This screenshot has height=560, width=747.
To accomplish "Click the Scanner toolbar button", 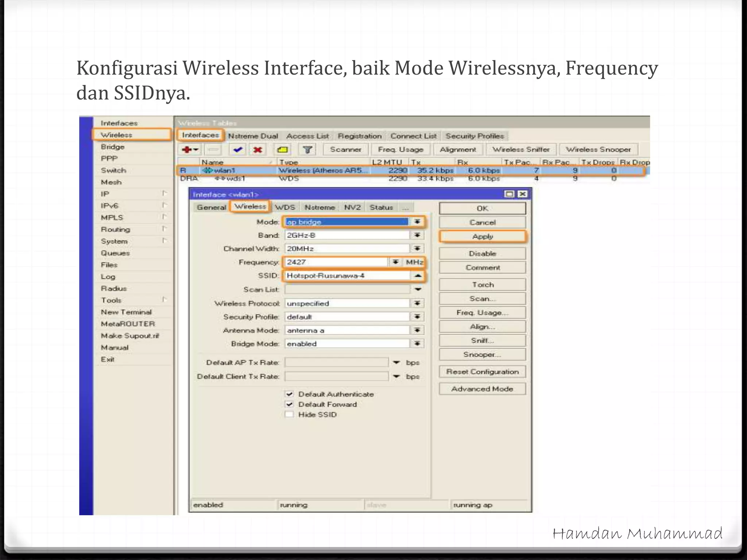I will (345, 149).
